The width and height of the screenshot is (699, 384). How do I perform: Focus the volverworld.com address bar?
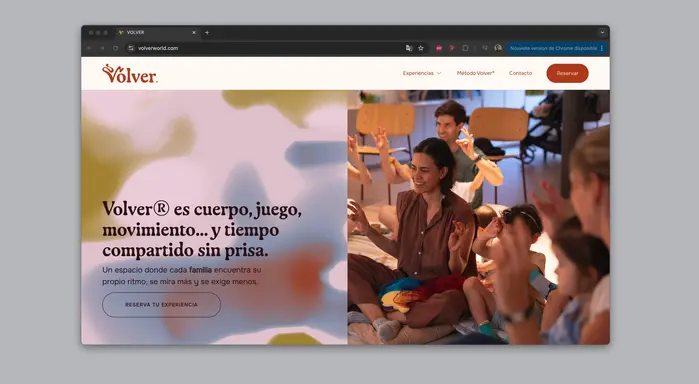coord(276,48)
